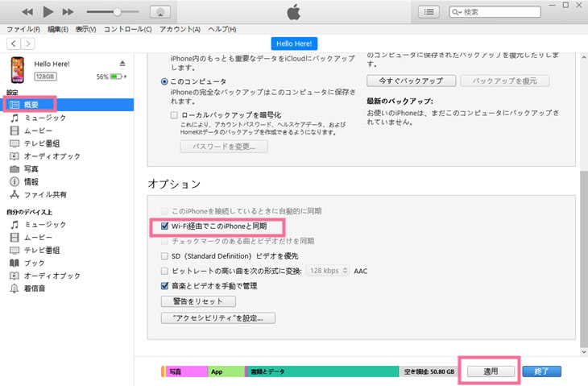
Task: Click the 写真 storage bar segment
Action: pos(187,371)
